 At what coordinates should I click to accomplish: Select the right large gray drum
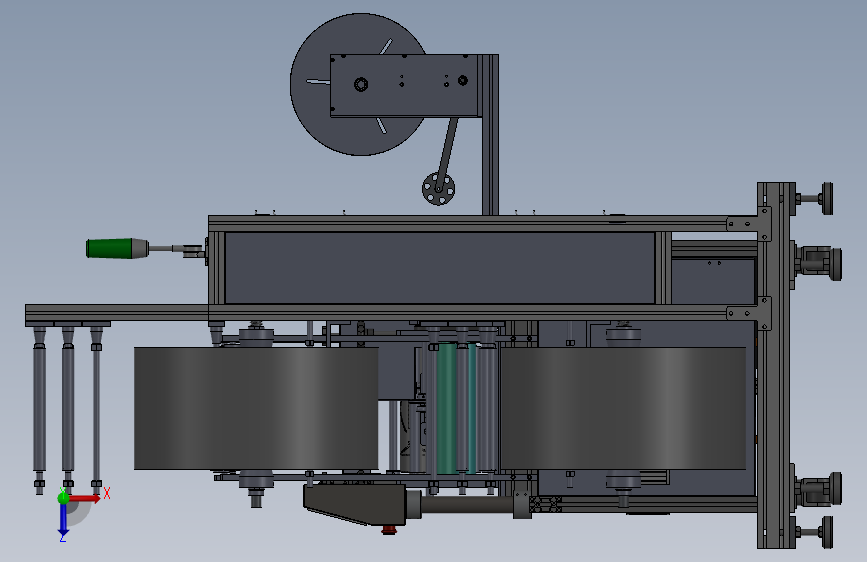(x=623, y=408)
